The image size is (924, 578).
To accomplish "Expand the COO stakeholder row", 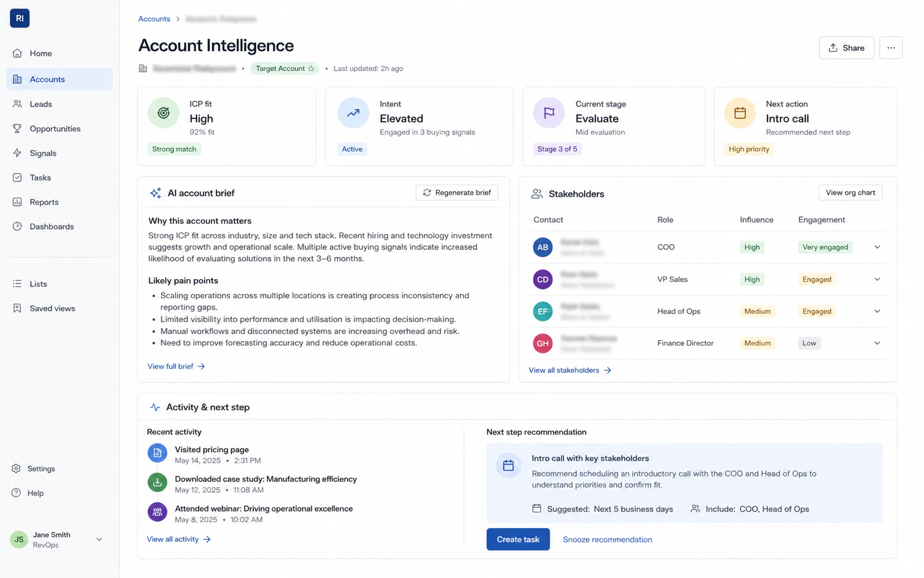I will [877, 247].
